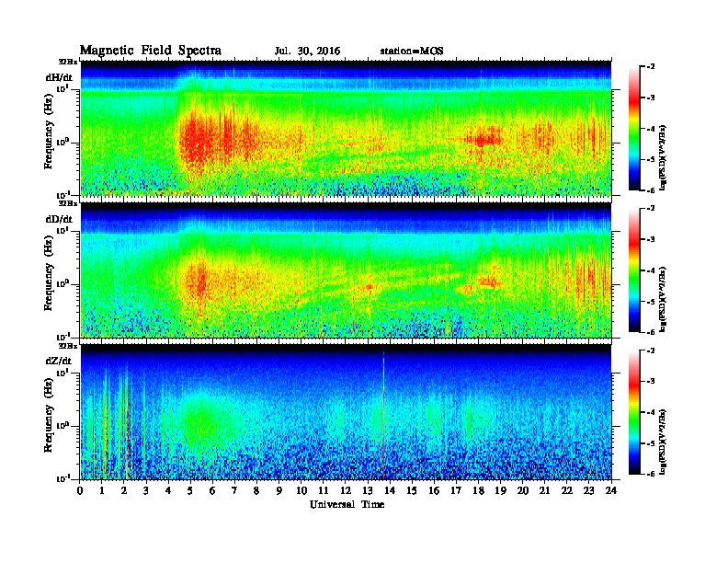Click hour 18 on the time axis
Image resolution: width=728 pixels, height=563 pixels.
[x=479, y=491]
